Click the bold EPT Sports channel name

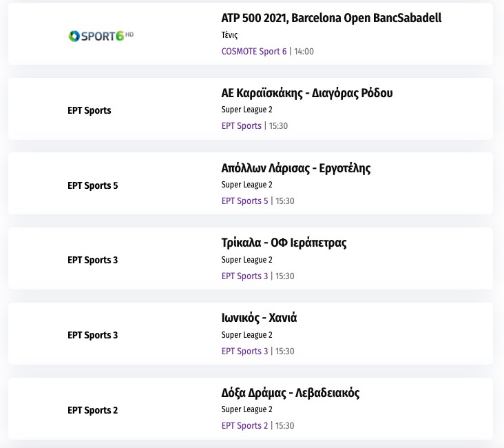(89, 110)
